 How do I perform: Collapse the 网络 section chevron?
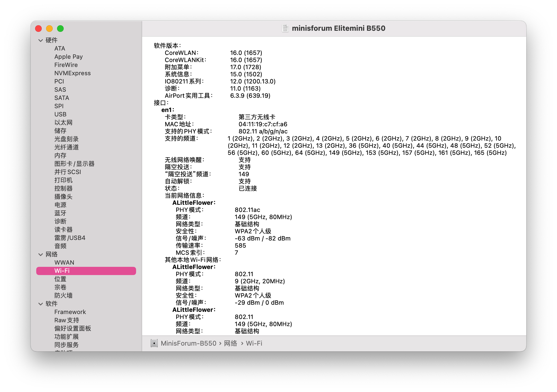(41, 254)
